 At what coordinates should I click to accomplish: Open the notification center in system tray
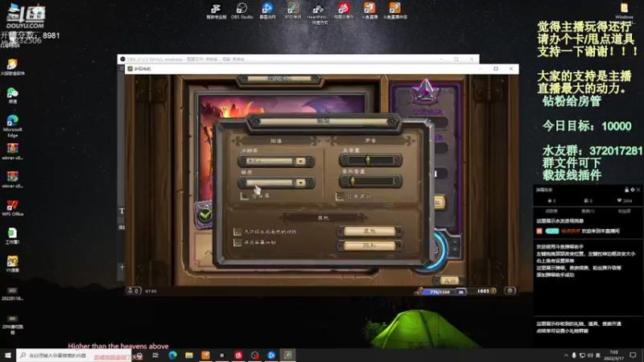tap(633, 355)
